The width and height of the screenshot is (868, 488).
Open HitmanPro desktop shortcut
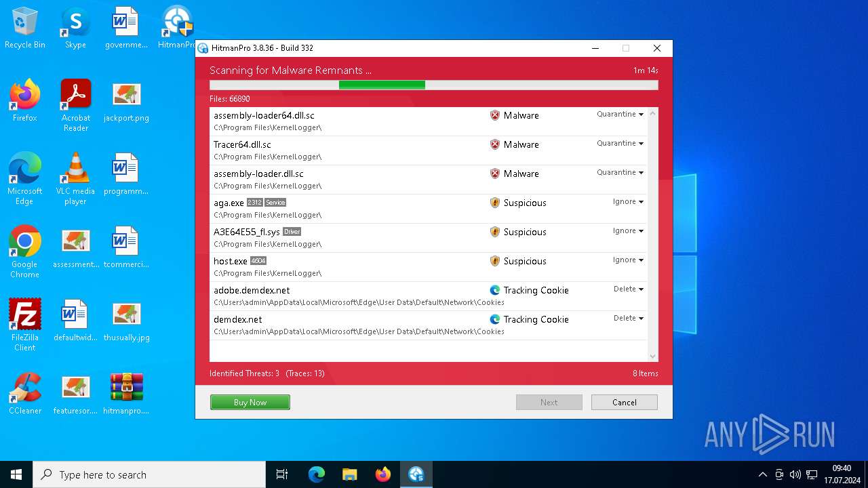tap(177, 28)
